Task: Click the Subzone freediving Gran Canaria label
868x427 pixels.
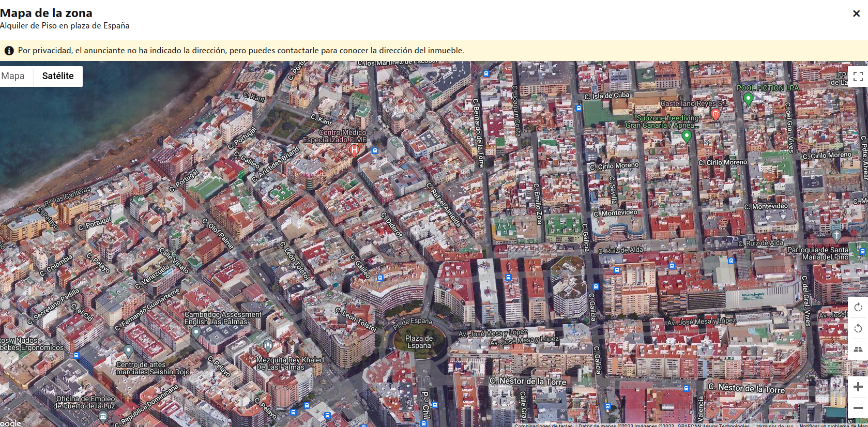Action: pos(662,121)
